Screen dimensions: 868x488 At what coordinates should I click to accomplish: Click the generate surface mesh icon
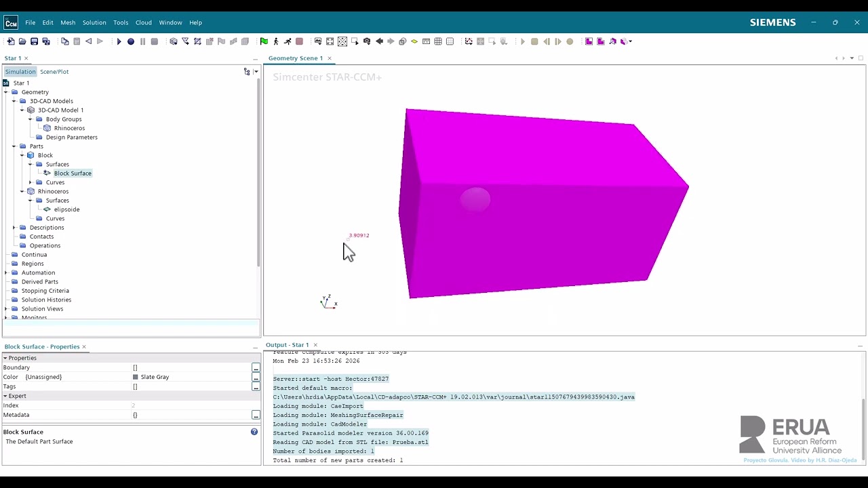coord(197,41)
